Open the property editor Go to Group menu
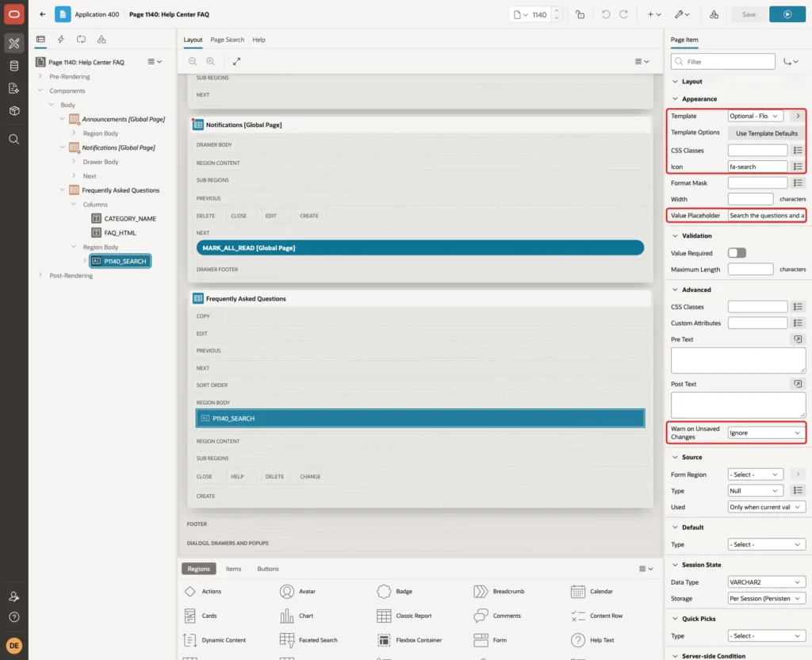This screenshot has width=812, height=660. click(791, 62)
